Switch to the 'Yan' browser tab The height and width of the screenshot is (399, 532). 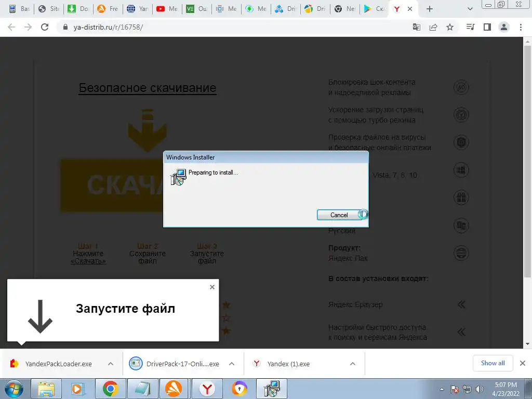[x=137, y=9]
